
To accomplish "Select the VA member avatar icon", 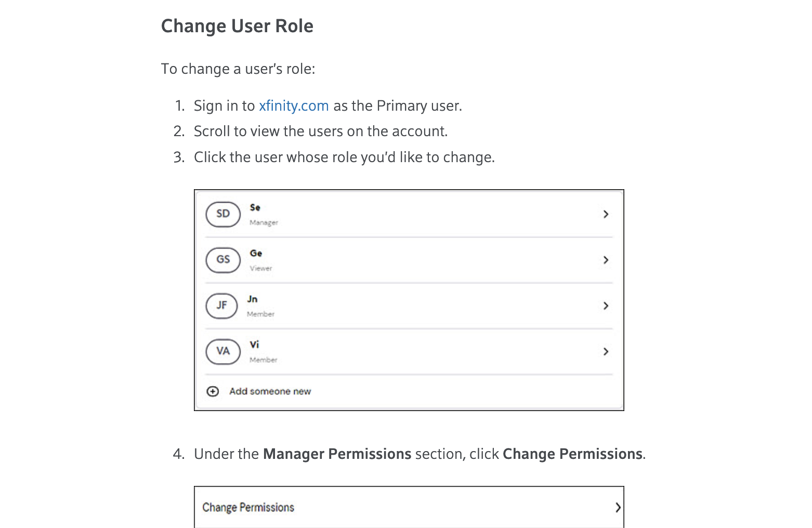I will [x=222, y=351].
